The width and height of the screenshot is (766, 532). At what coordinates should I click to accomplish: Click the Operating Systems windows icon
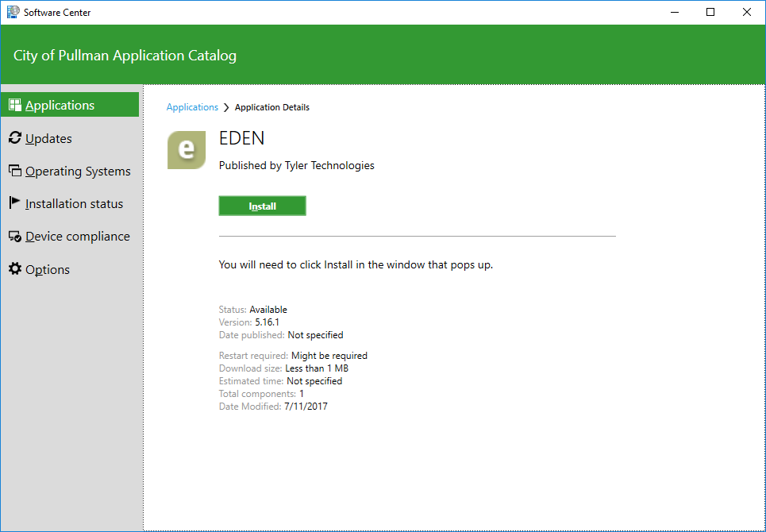coord(14,171)
